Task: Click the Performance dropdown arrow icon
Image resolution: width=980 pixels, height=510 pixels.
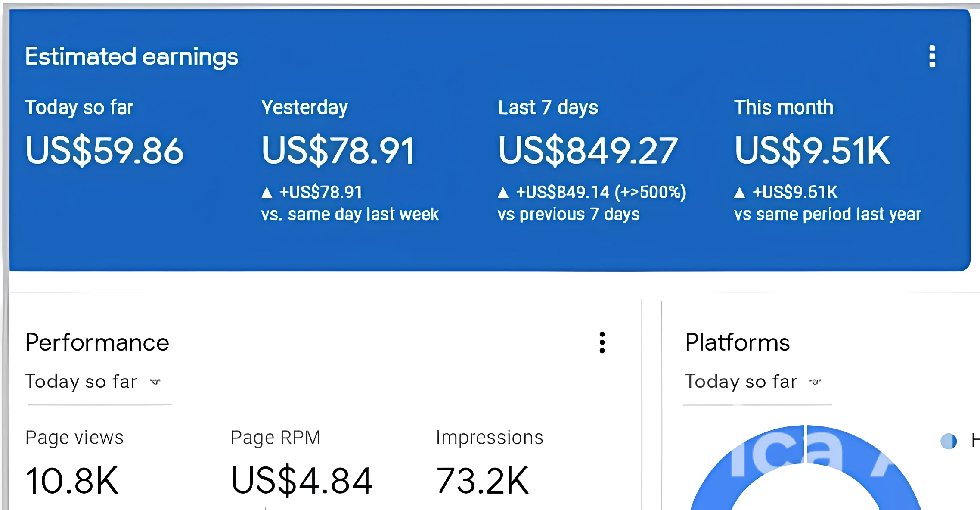Action: [x=155, y=382]
